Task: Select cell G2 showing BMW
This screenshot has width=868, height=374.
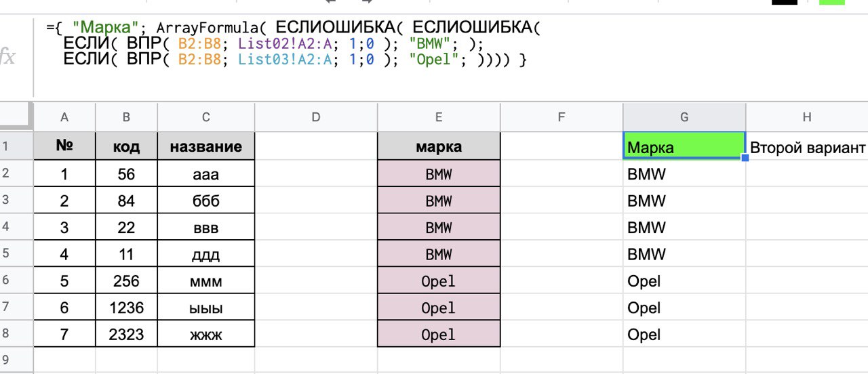Action: click(684, 174)
